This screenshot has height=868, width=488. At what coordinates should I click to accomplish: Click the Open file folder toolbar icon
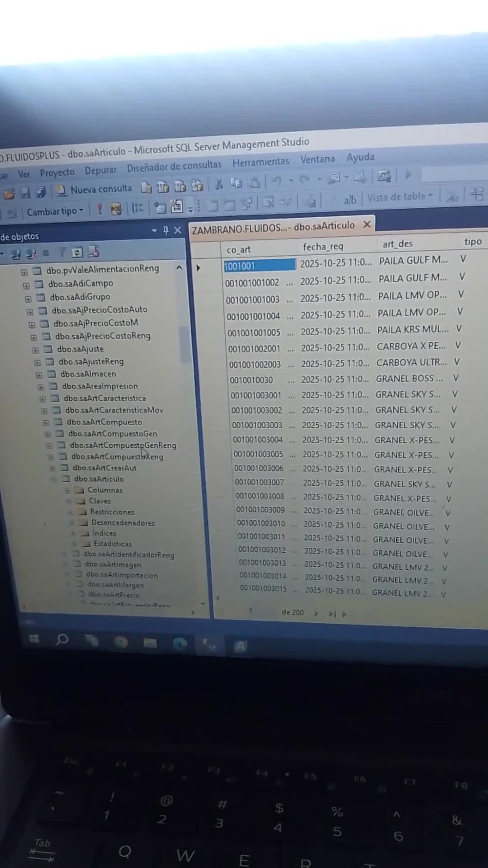[9, 194]
